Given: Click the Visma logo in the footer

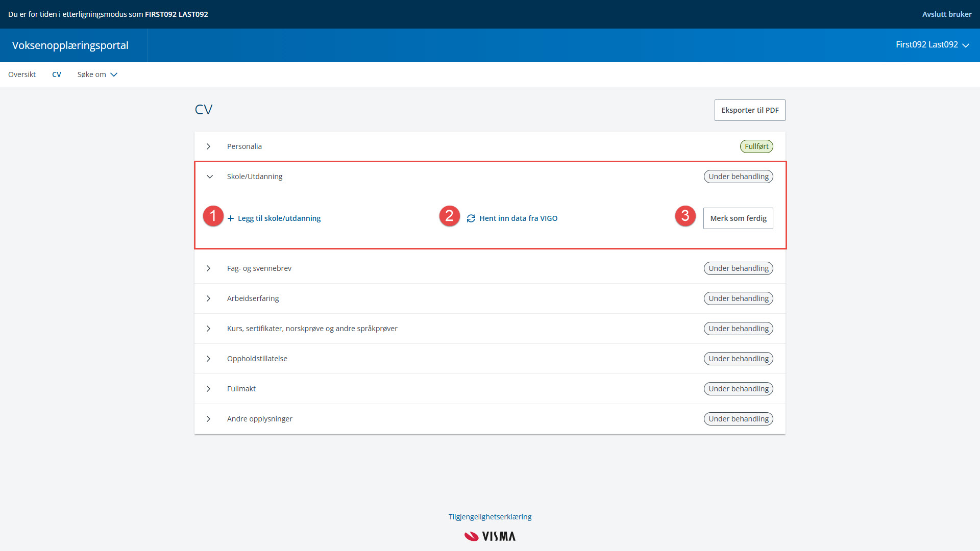Looking at the screenshot, I should pos(490,536).
